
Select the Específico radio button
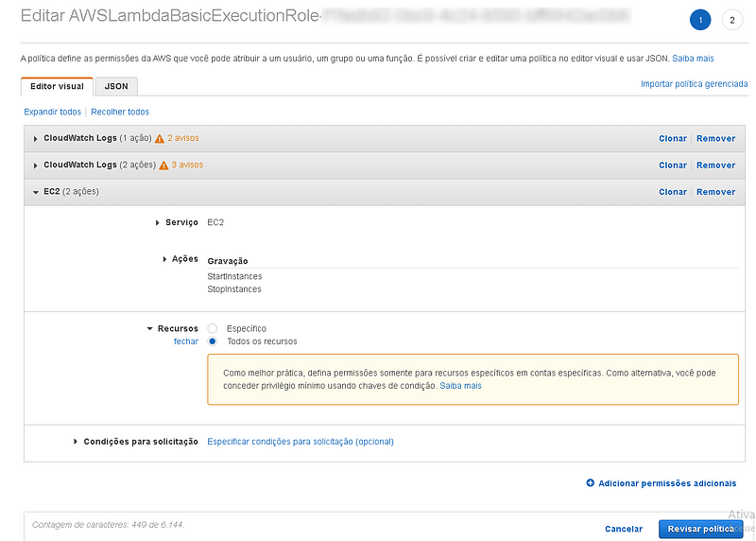(x=212, y=328)
